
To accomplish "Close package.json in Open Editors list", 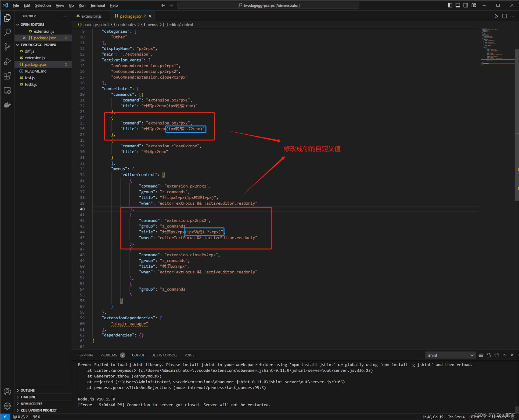I will [x=24, y=38].
